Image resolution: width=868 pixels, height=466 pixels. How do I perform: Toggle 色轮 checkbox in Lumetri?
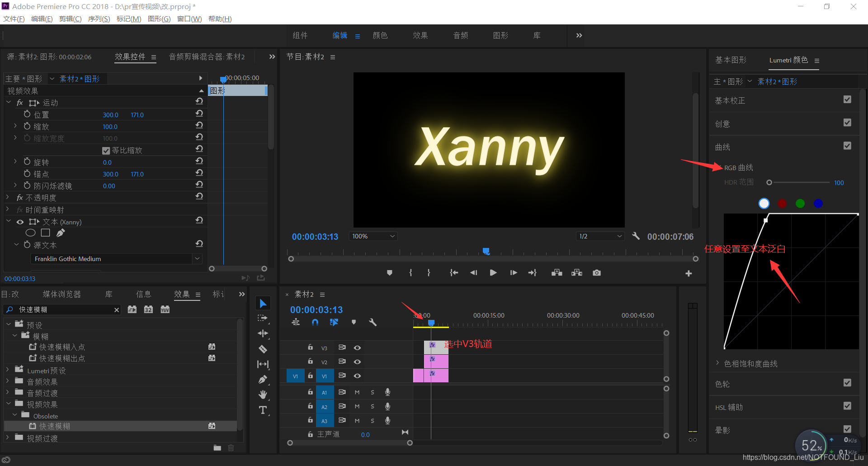click(x=847, y=383)
